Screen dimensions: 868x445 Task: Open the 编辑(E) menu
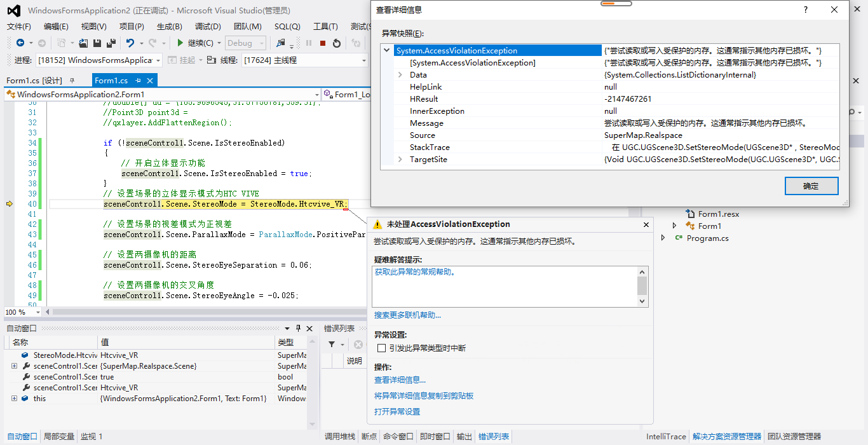(56, 27)
